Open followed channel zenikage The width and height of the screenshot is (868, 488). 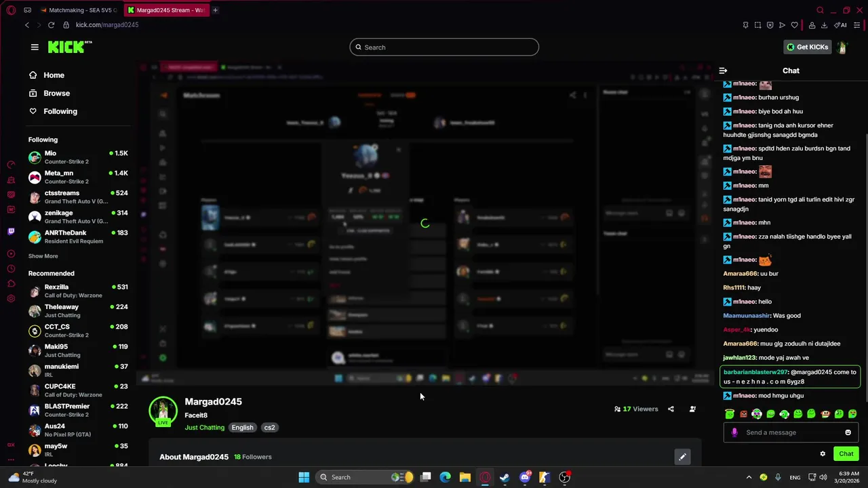[78, 217]
